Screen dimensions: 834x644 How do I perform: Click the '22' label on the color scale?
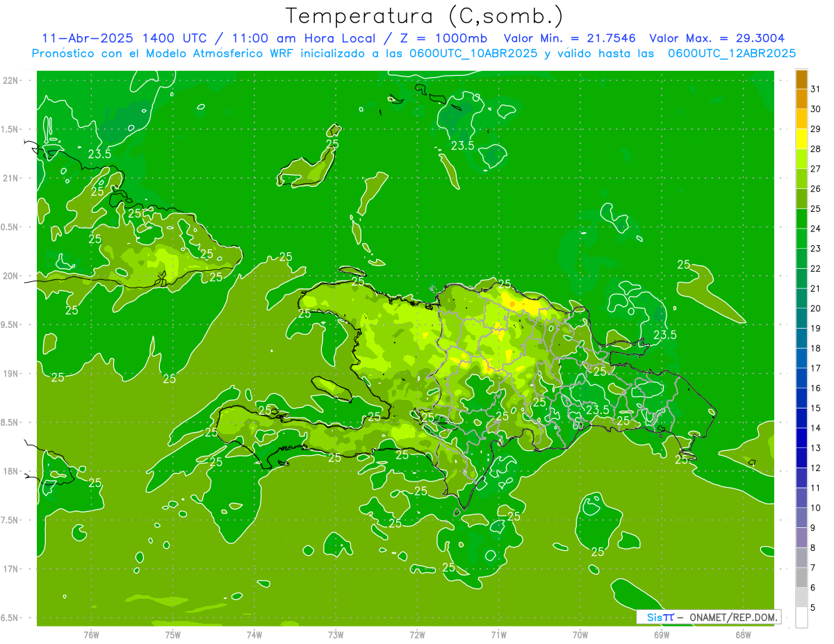(815, 269)
